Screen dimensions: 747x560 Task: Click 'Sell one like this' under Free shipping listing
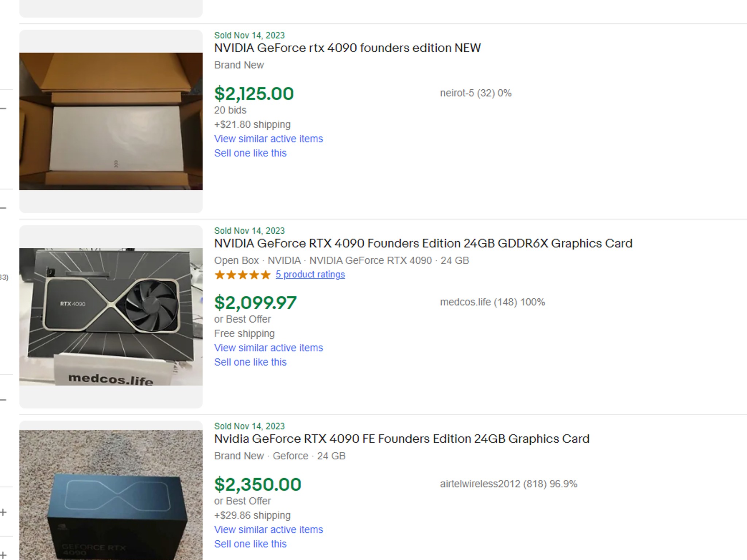250,362
